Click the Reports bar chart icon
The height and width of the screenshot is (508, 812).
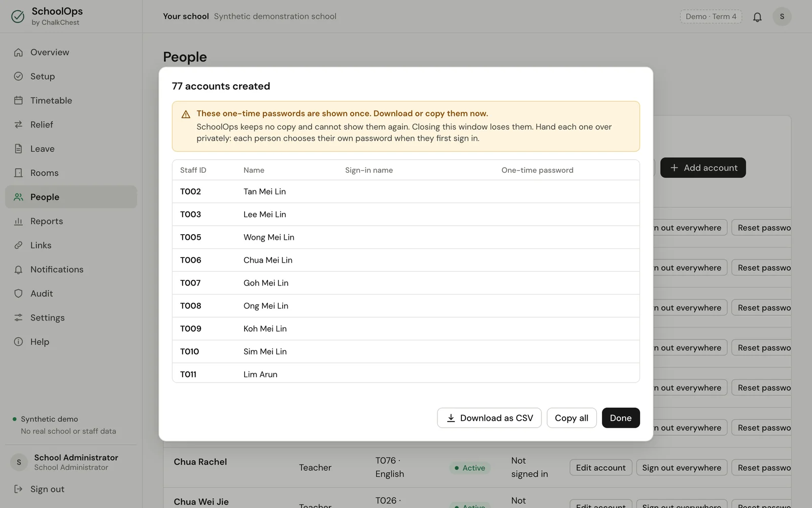pos(18,221)
